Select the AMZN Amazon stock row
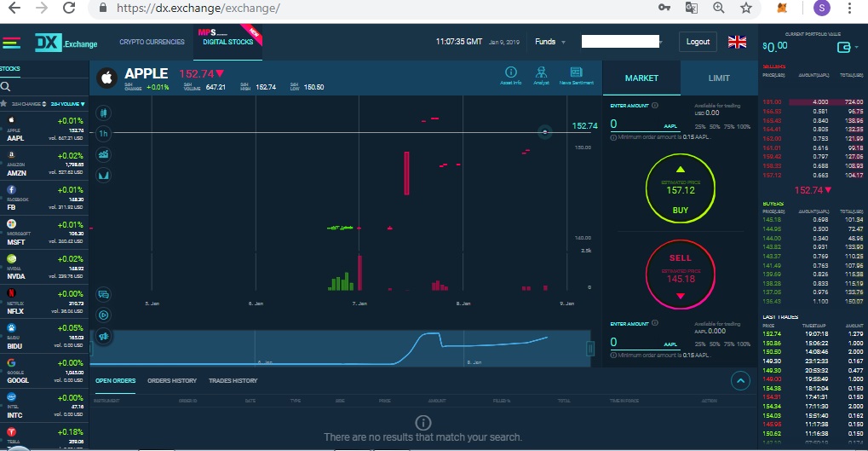The height and width of the screenshot is (451, 868). pyautogui.click(x=44, y=164)
